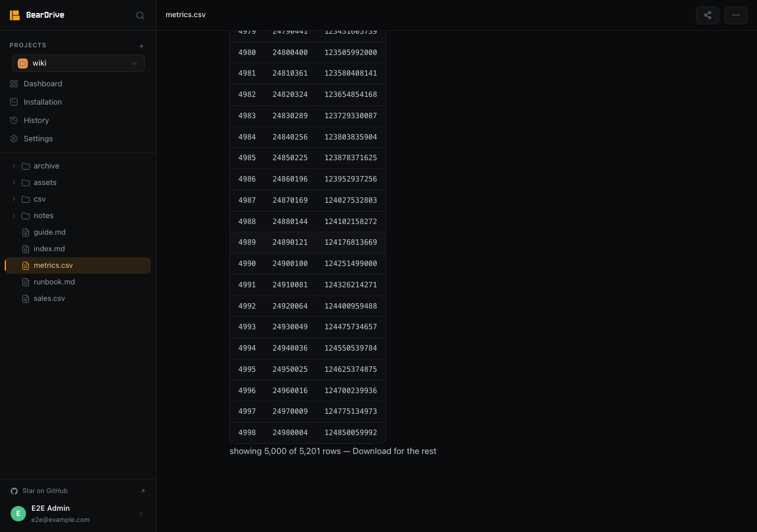This screenshot has width=757, height=532.
Task: Click cell 4980 in the table
Action: pyautogui.click(x=247, y=53)
